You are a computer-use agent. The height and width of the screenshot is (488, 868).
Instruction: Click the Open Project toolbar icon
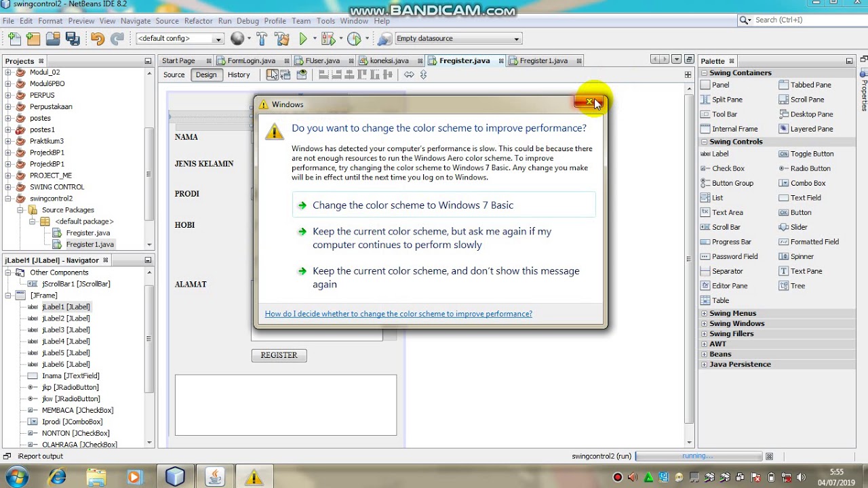click(53, 39)
